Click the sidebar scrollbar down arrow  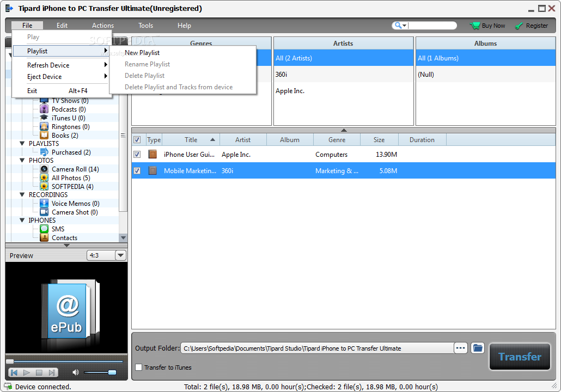tap(124, 237)
